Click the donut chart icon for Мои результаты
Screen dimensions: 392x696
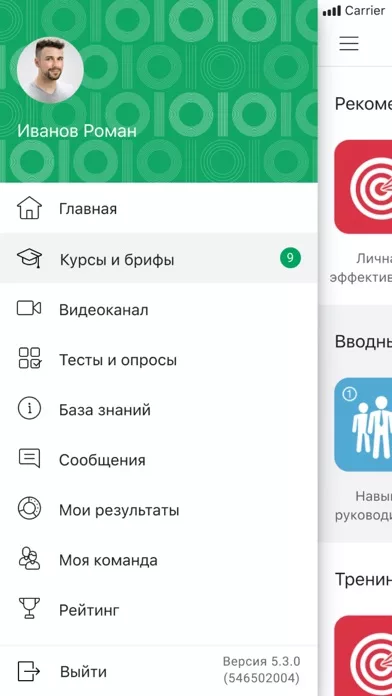point(29,509)
